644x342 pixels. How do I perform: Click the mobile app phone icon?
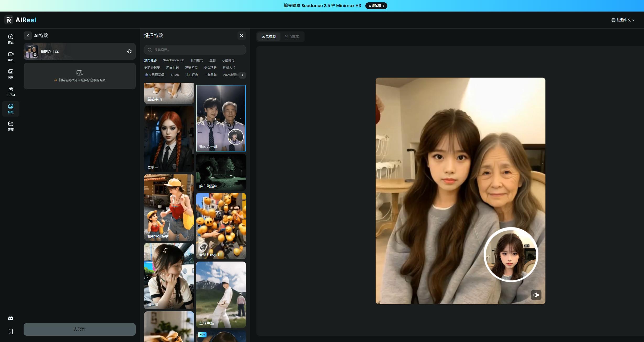(11, 332)
